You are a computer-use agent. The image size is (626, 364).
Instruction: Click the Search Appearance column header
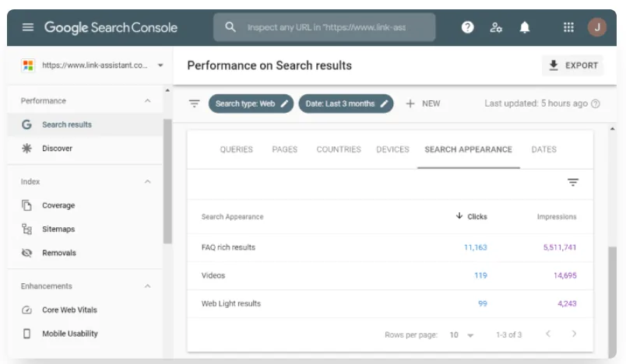tap(232, 217)
